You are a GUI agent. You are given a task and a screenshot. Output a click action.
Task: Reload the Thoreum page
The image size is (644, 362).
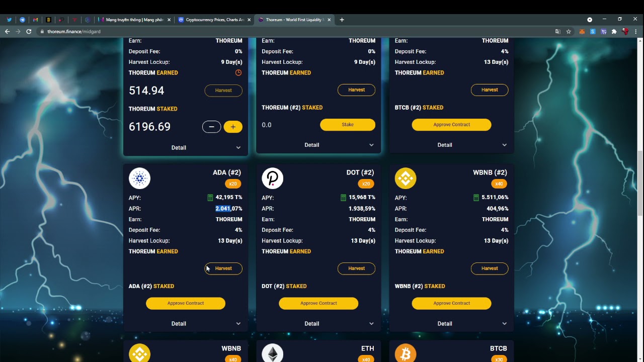(29, 31)
